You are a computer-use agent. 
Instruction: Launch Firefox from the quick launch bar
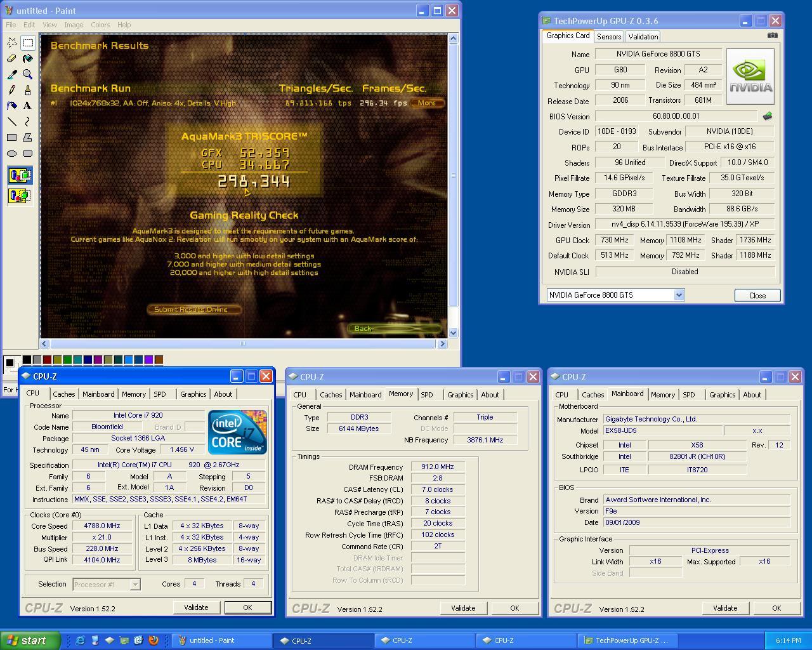pyautogui.click(x=153, y=640)
